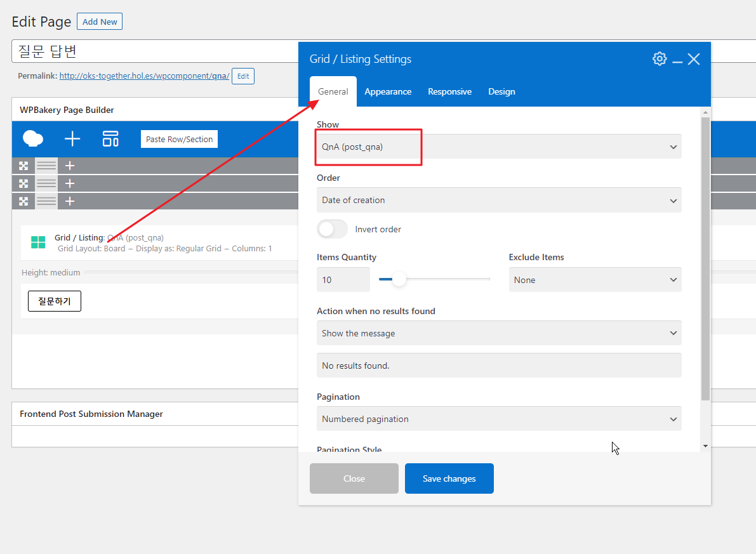Click the page title field 질문 답변
Image resolution: width=756 pixels, height=554 pixels.
(154, 51)
